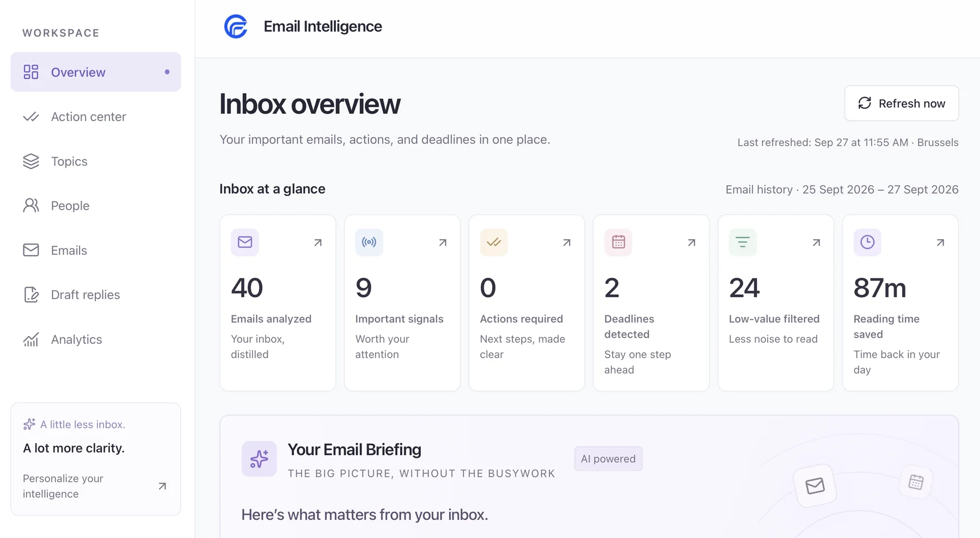Screen dimensions: 980x538
Task: Click the Your Email Briefing heading
Action: (354, 450)
